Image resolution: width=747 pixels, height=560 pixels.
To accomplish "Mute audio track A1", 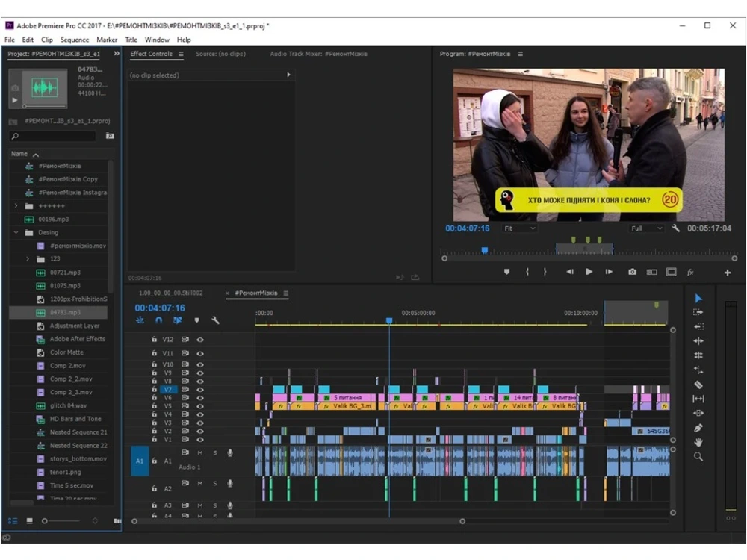I will [x=200, y=453].
